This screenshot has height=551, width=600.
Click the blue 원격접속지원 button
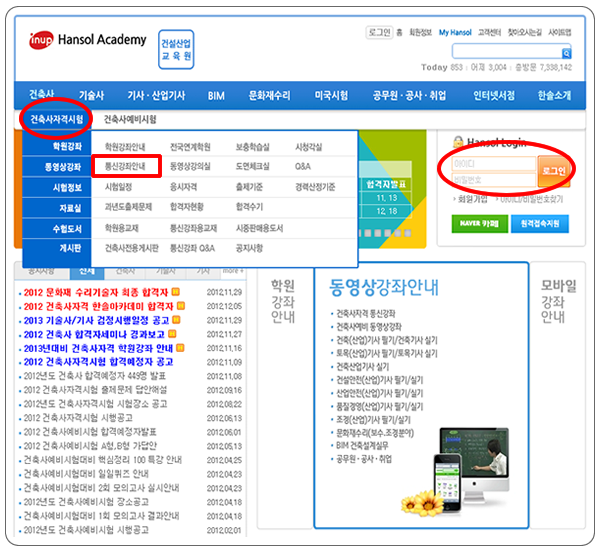(x=540, y=224)
